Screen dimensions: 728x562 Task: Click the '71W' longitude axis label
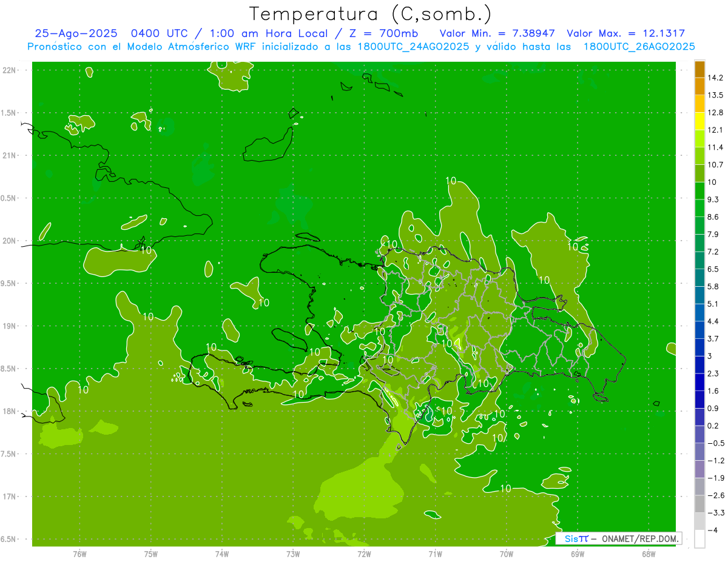[x=435, y=554]
